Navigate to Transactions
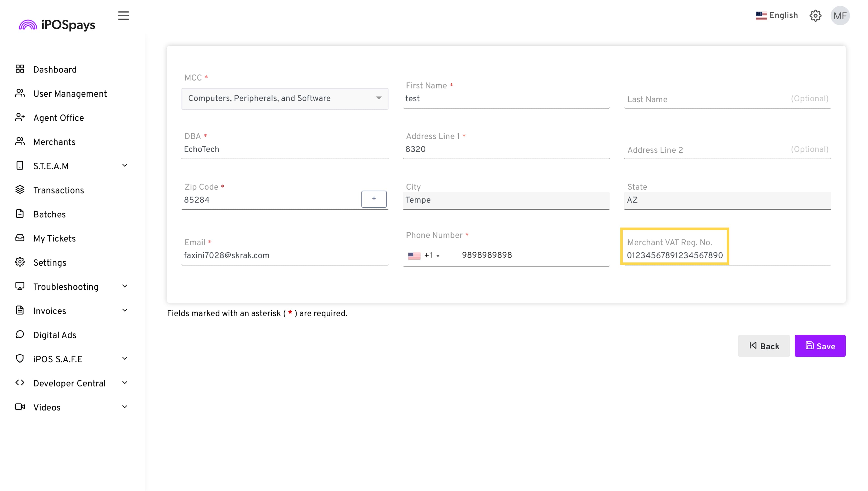Viewport: 868px width, 491px height. click(59, 190)
